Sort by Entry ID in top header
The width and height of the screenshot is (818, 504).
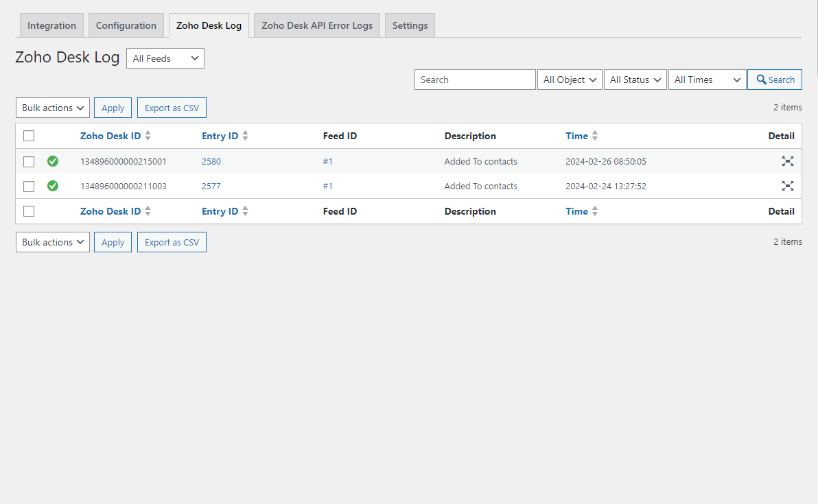pos(220,136)
